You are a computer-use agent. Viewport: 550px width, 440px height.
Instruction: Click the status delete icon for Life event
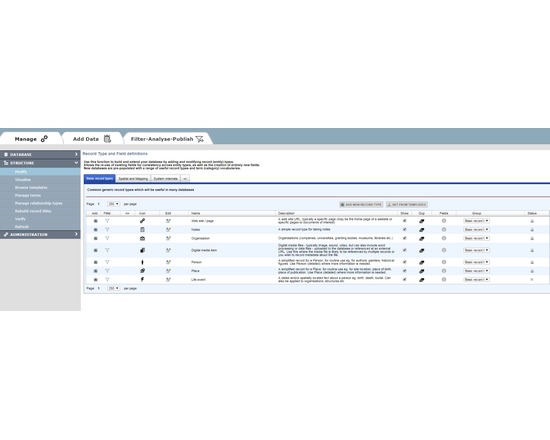532,280
